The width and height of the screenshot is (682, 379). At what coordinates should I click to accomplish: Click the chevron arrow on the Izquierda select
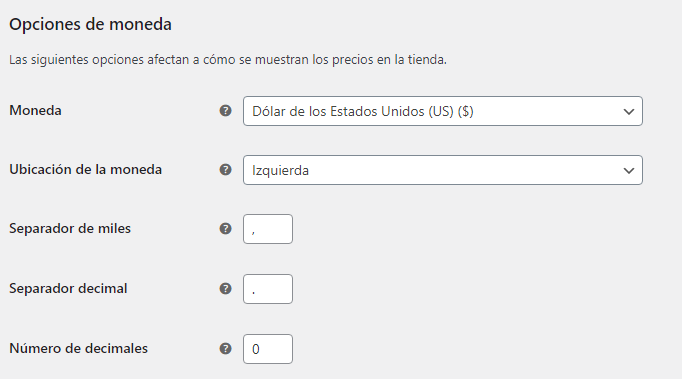click(x=629, y=171)
